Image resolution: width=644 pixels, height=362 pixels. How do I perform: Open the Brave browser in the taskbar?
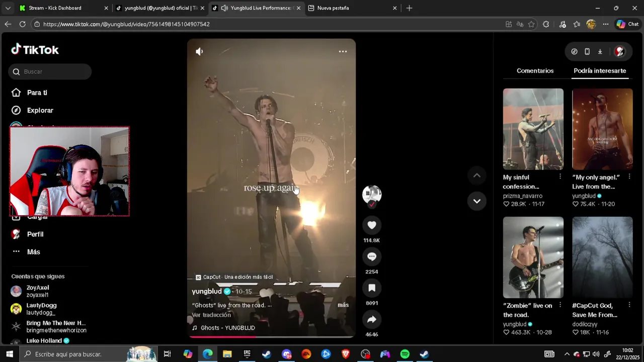(346, 354)
